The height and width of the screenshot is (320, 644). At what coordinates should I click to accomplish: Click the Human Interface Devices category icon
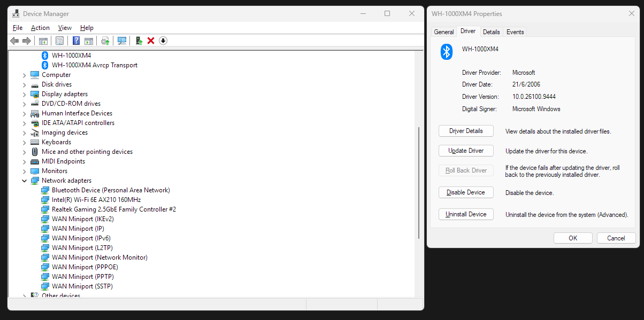pyautogui.click(x=35, y=113)
